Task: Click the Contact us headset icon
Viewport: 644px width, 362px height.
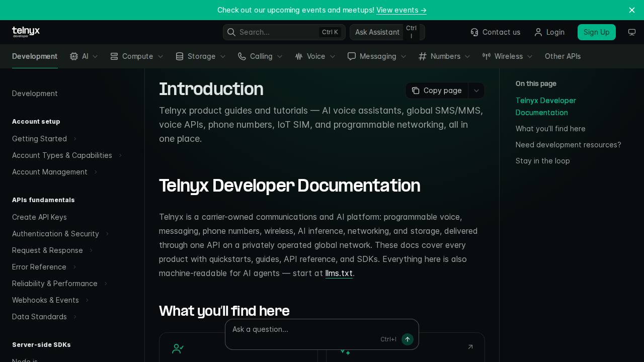Action: 474,32
